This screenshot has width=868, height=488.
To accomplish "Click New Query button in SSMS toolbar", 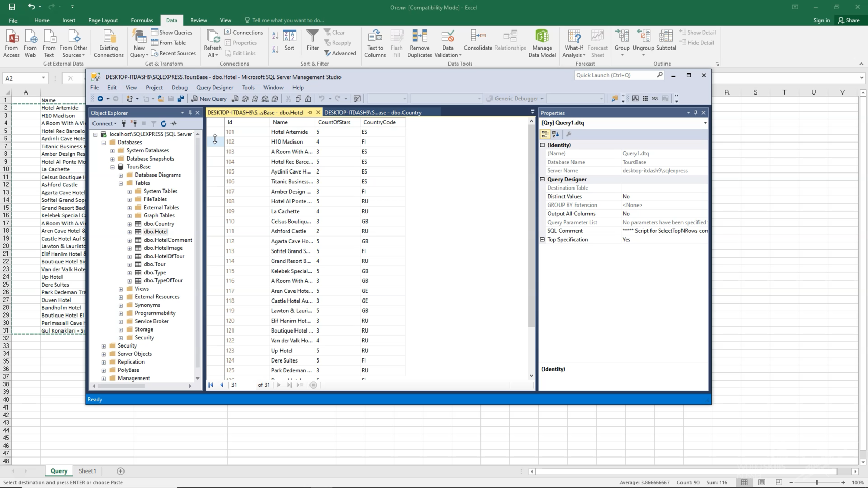I will [x=209, y=99].
